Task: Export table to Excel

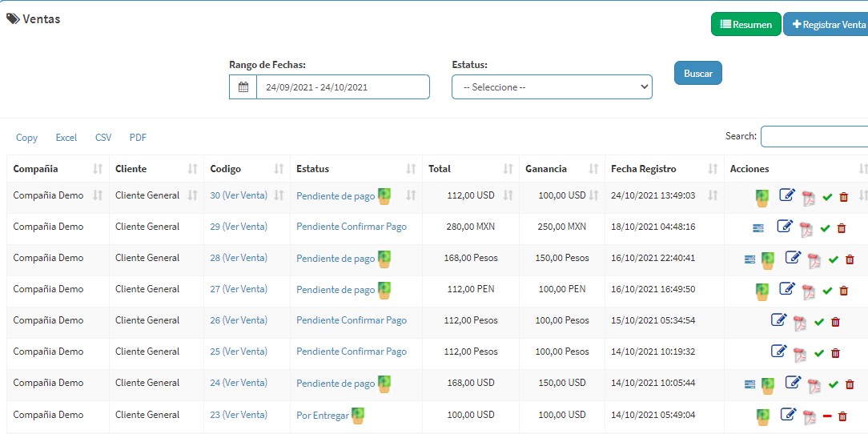Action: click(66, 137)
